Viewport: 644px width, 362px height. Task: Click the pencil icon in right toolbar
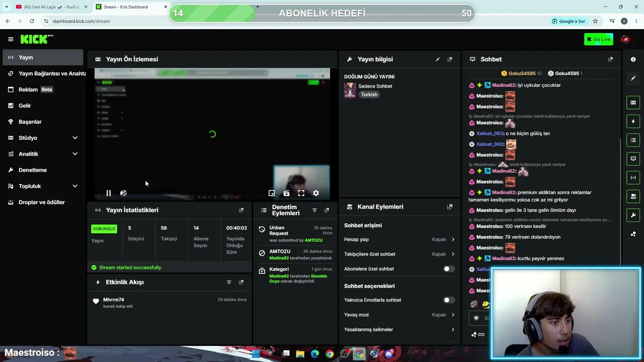click(x=633, y=78)
